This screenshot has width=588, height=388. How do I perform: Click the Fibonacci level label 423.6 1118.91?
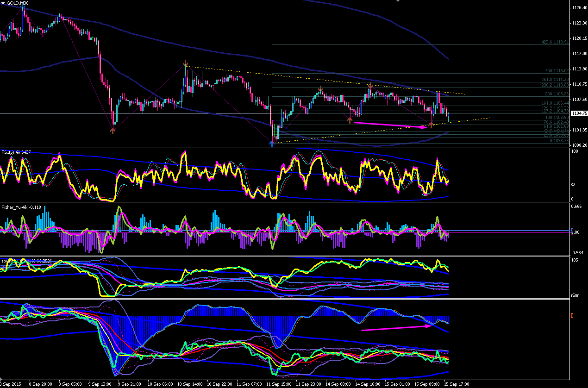555,42
